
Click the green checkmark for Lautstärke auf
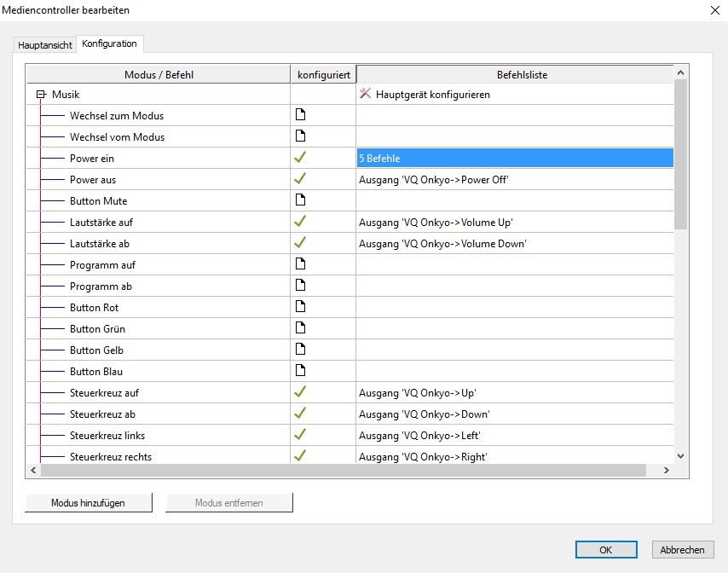coord(299,222)
